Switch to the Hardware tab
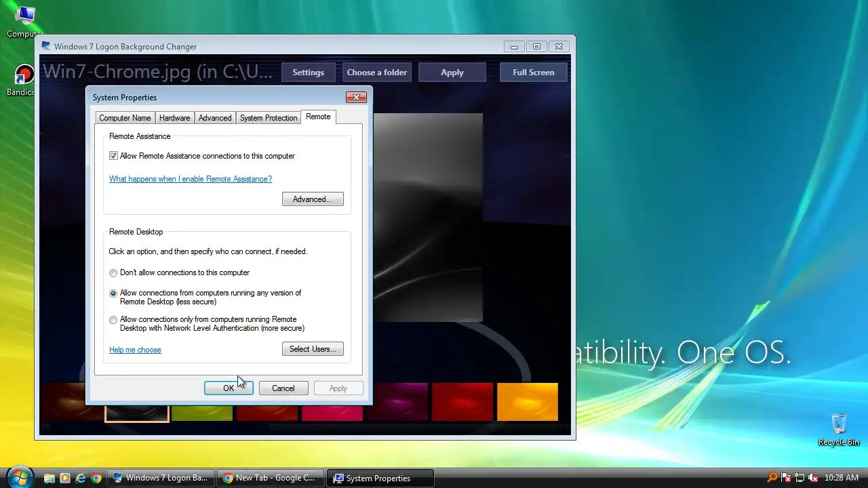The height and width of the screenshot is (488, 868). (174, 118)
